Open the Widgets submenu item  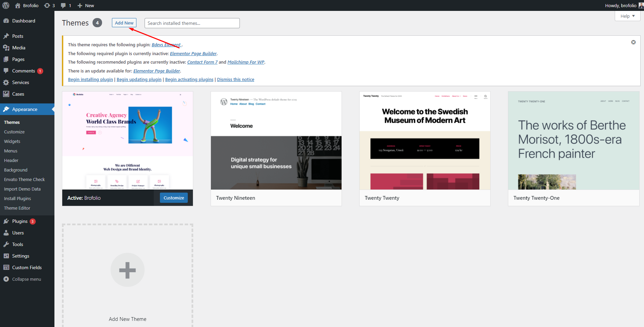[x=12, y=141]
